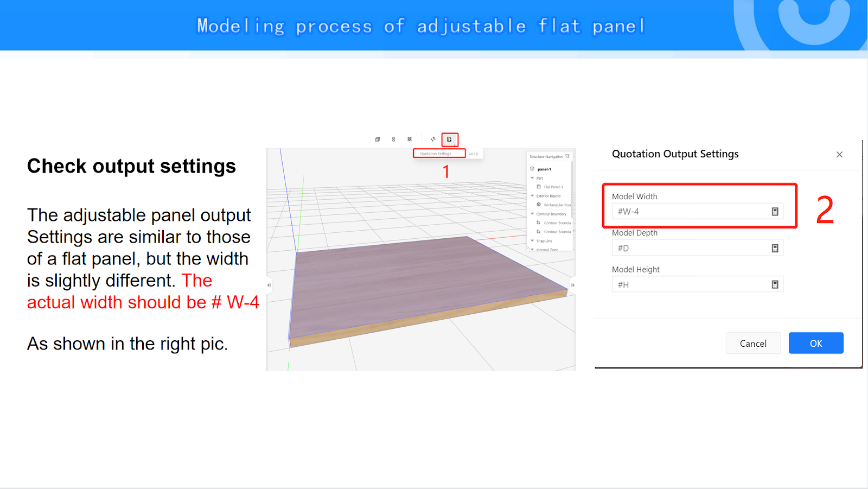Viewport: 868px width, 489px height.
Task: Collapse the right side panel arrow handle
Action: click(573, 285)
